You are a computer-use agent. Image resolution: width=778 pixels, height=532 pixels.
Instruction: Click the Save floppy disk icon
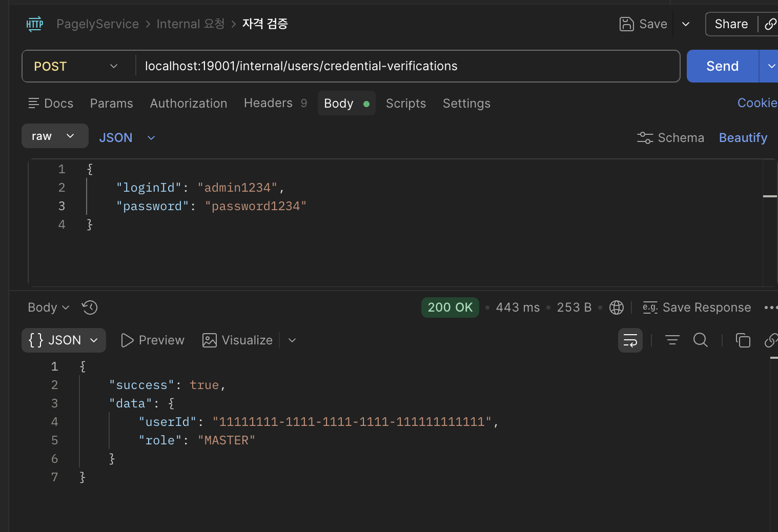[x=626, y=24]
